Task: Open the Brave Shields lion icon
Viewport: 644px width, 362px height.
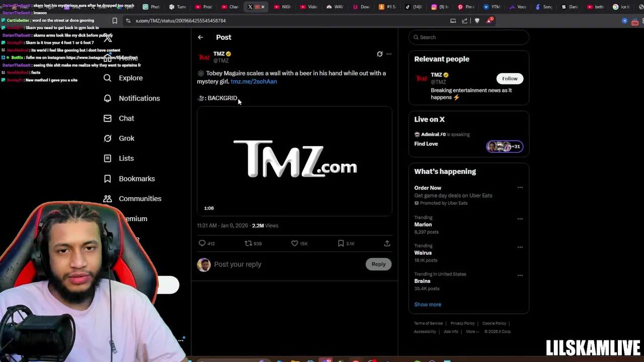Action: [x=477, y=21]
